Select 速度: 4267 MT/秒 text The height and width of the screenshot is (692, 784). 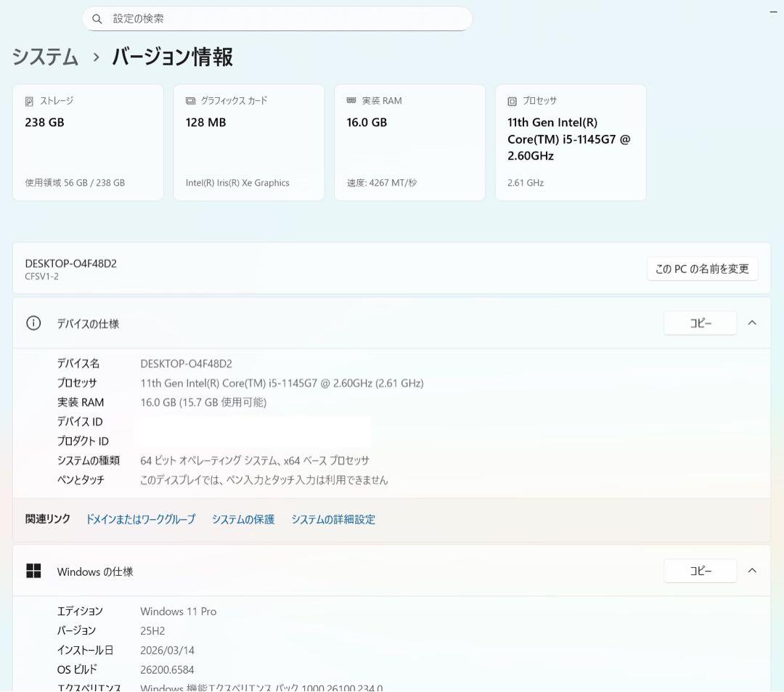[382, 183]
